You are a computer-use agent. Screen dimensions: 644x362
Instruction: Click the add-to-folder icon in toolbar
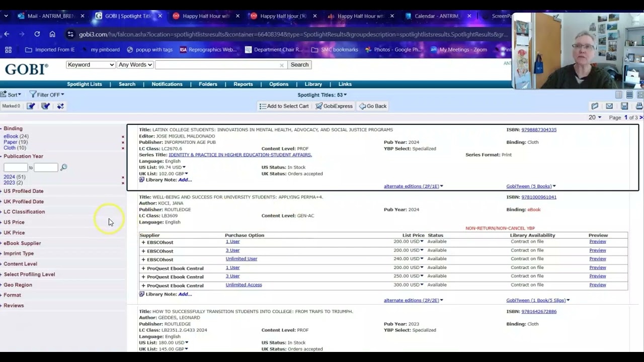coord(595,106)
